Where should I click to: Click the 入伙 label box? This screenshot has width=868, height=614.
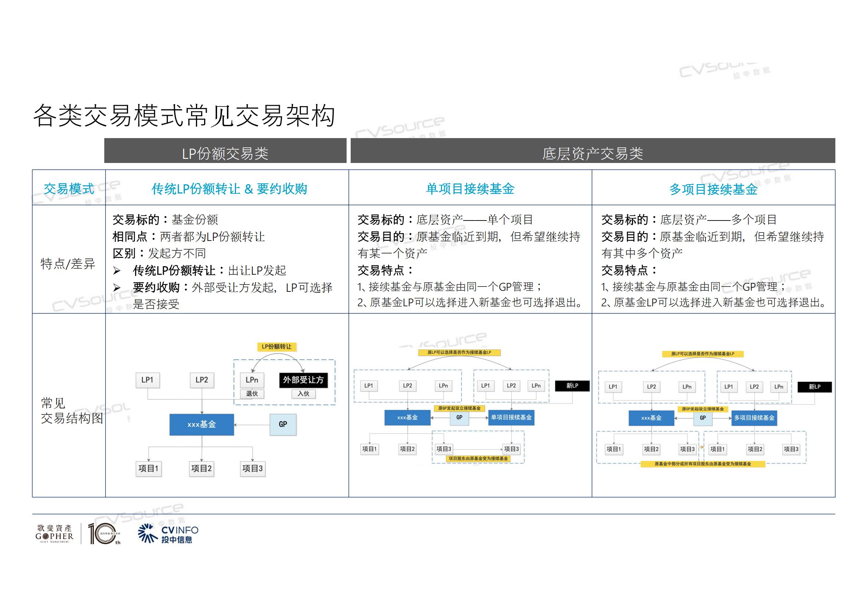point(303,393)
